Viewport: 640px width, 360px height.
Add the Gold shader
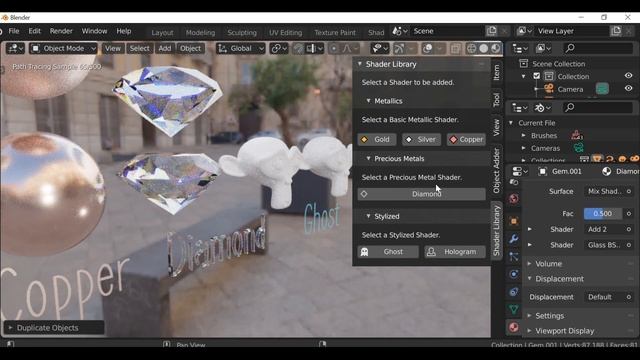376,139
